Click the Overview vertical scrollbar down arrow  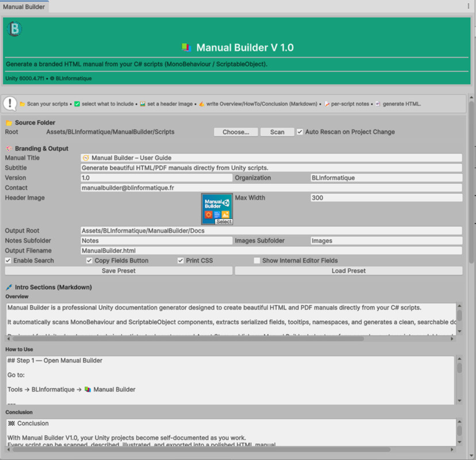tap(459, 331)
